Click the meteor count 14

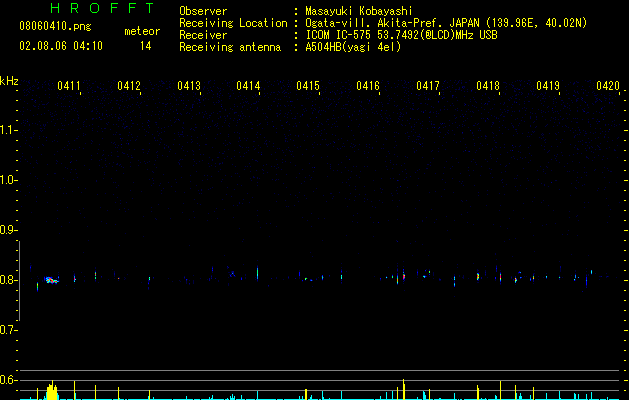click(145, 46)
